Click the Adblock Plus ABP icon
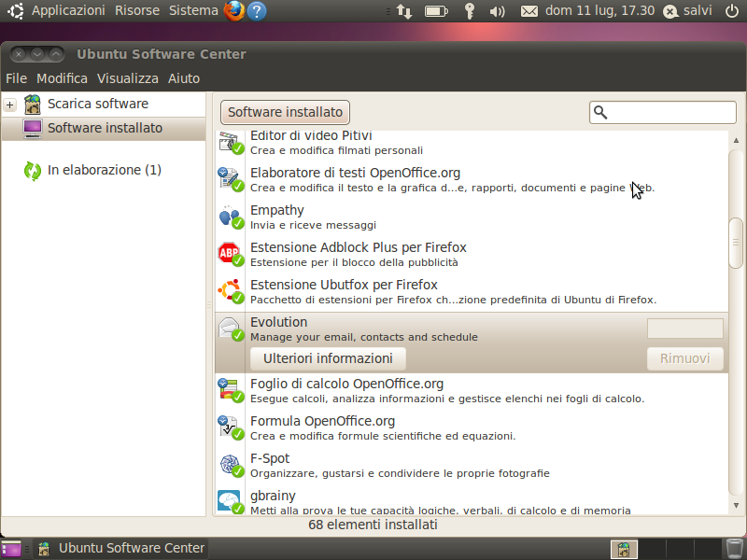The height and width of the screenshot is (560, 747). click(x=231, y=254)
